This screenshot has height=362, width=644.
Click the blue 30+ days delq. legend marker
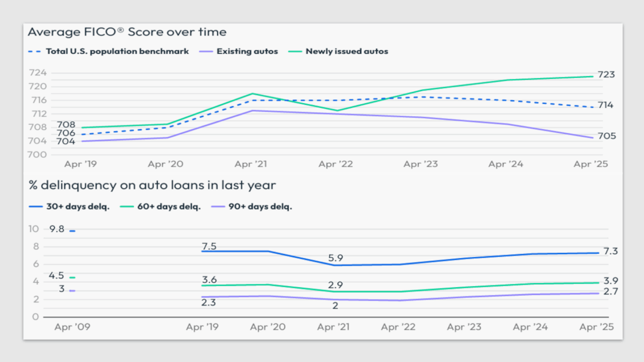point(35,206)
